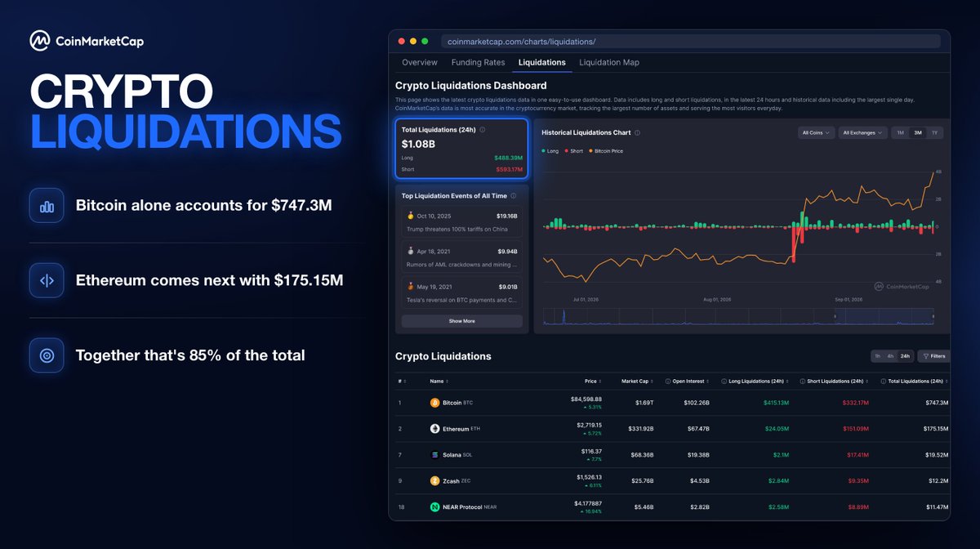Viewport: 980px width, 549px height.
Task: Open the Liquidation Map tab
Action: (x=609, y=62)
